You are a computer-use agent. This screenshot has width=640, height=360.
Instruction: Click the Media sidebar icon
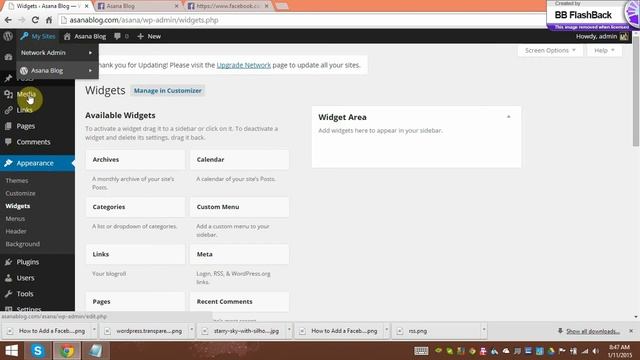pos(8,94)
